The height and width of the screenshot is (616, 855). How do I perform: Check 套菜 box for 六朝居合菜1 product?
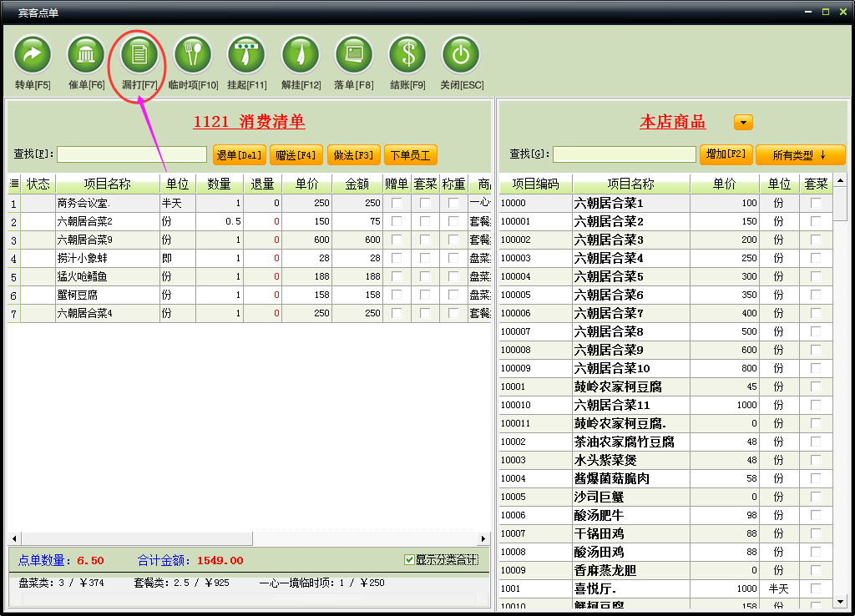coord(816,203)
